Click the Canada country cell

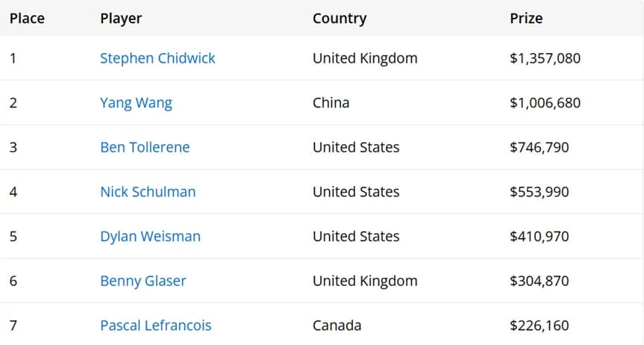tap(337, 326)
